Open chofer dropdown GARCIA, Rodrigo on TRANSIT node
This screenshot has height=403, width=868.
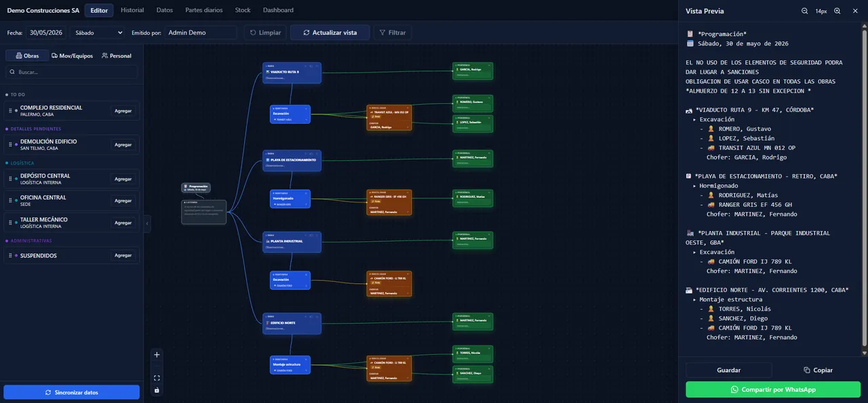click(389, 127)
